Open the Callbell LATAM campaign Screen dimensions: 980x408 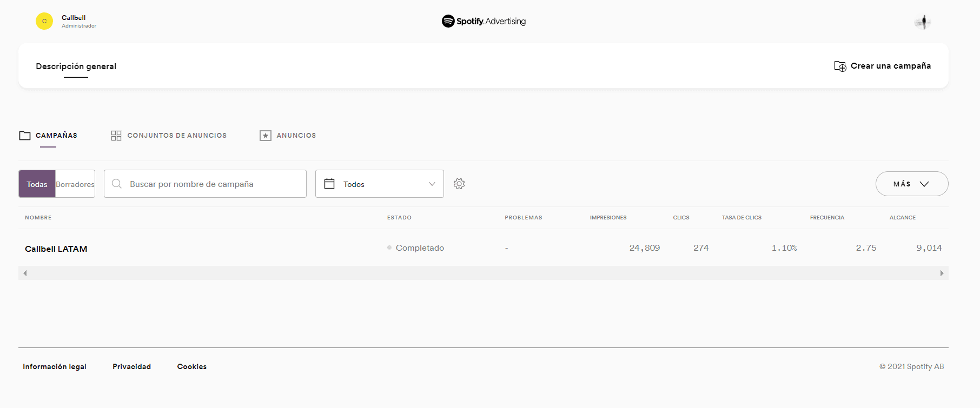point(56,249)
